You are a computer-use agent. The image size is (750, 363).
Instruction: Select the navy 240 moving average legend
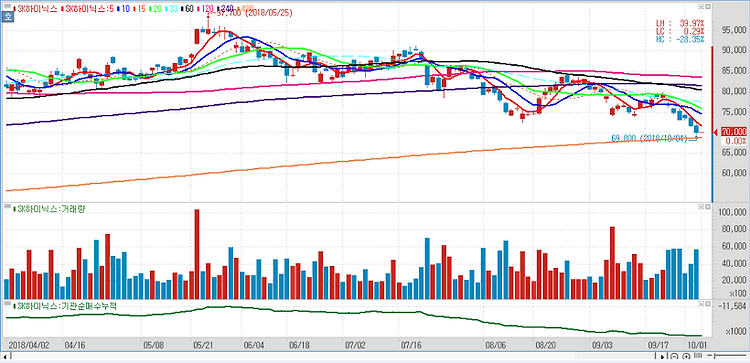coord(225,9)
